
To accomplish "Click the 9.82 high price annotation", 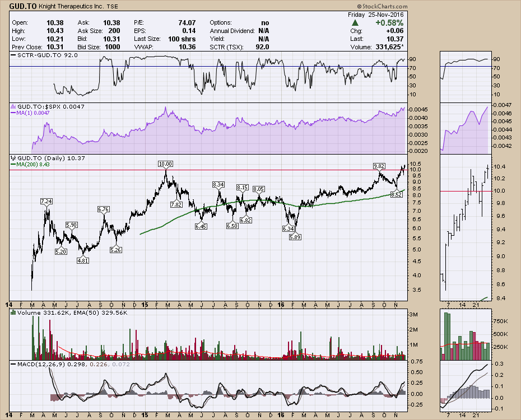I will point(380,166).
